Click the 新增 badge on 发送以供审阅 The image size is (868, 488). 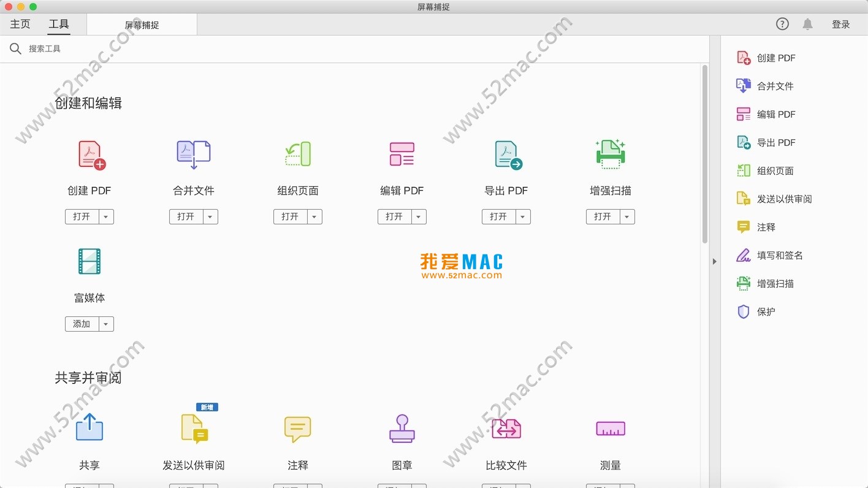pyautogui.click(x=207, y=407)
